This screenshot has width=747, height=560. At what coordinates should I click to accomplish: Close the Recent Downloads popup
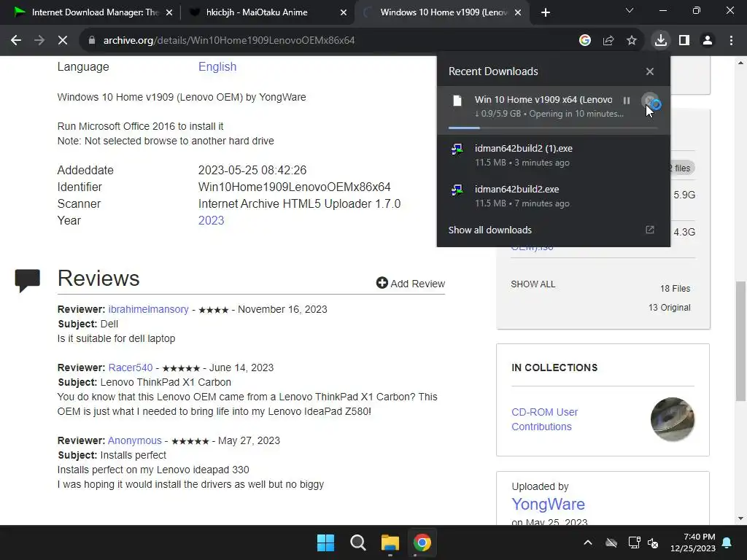click(x=650, y=71)
